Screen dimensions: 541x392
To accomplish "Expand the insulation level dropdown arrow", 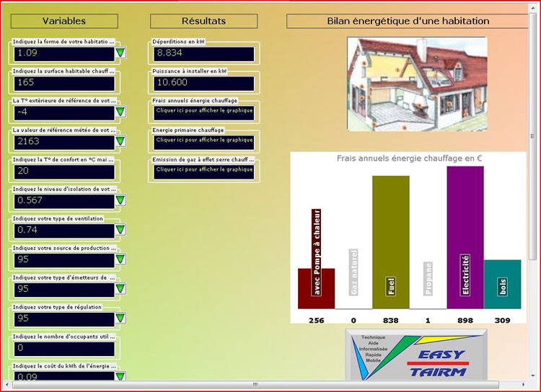I will (120, 200).
